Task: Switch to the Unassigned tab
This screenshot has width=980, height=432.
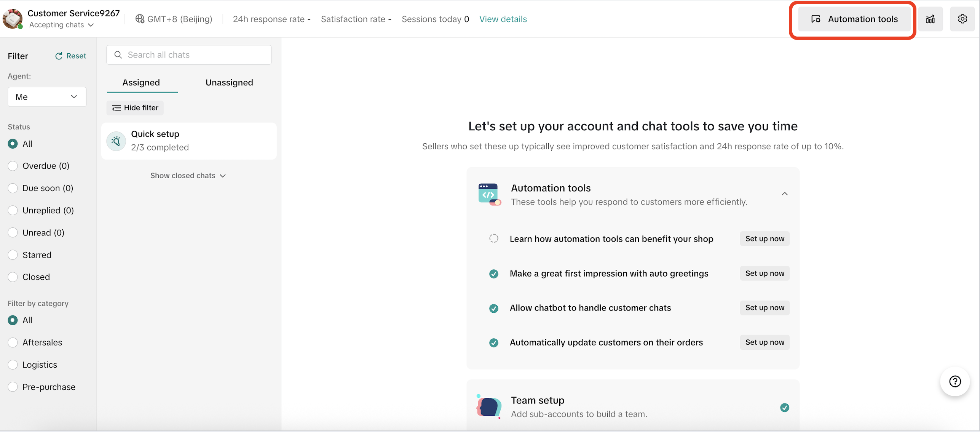Action: click(229, 83)
